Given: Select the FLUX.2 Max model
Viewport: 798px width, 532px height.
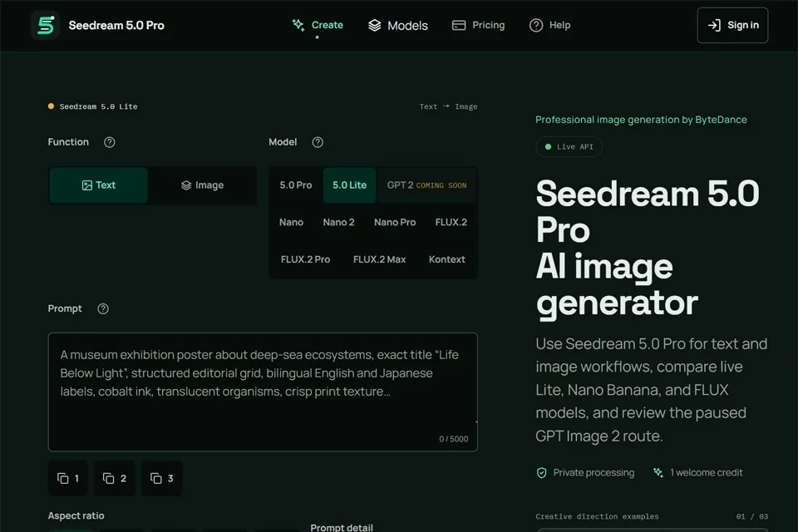Looking at the screenshot, I should click(x=380, y=259).
